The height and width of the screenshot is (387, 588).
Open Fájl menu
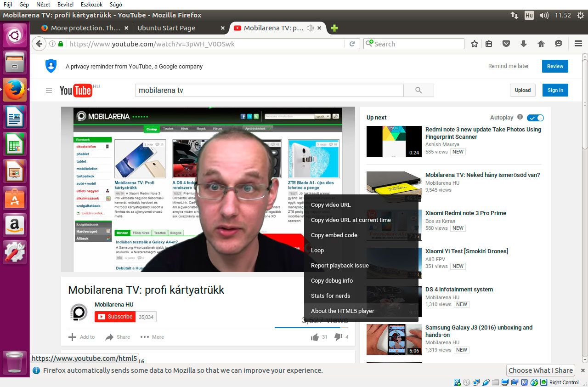(x=8, y=5)
